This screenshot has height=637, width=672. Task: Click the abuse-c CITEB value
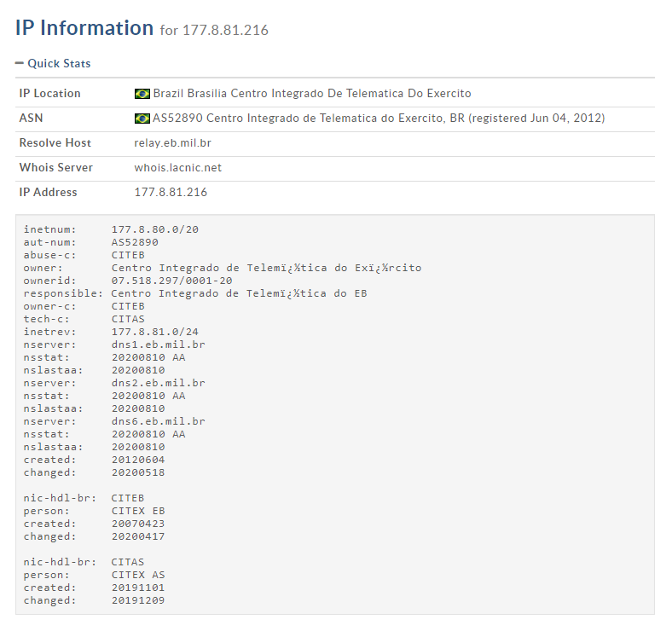coord(128,255)
